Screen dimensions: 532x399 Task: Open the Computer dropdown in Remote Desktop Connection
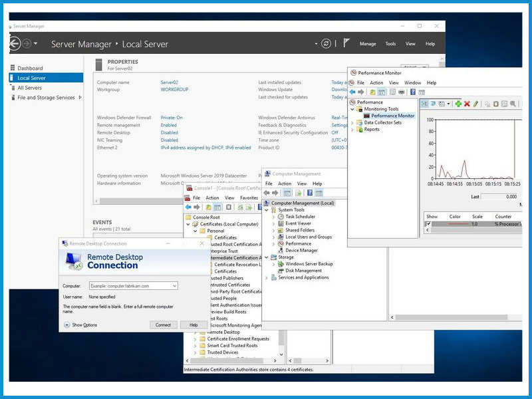[x=174, y=286]
